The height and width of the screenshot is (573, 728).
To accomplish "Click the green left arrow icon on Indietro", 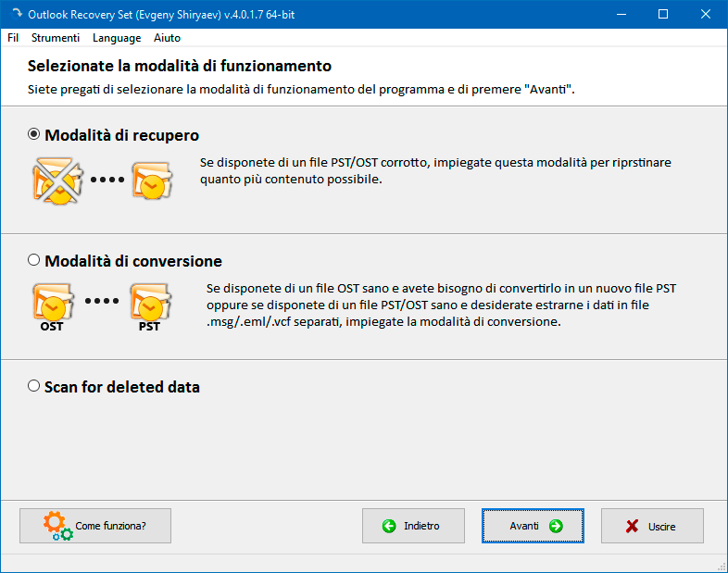I will coord(389,526).
